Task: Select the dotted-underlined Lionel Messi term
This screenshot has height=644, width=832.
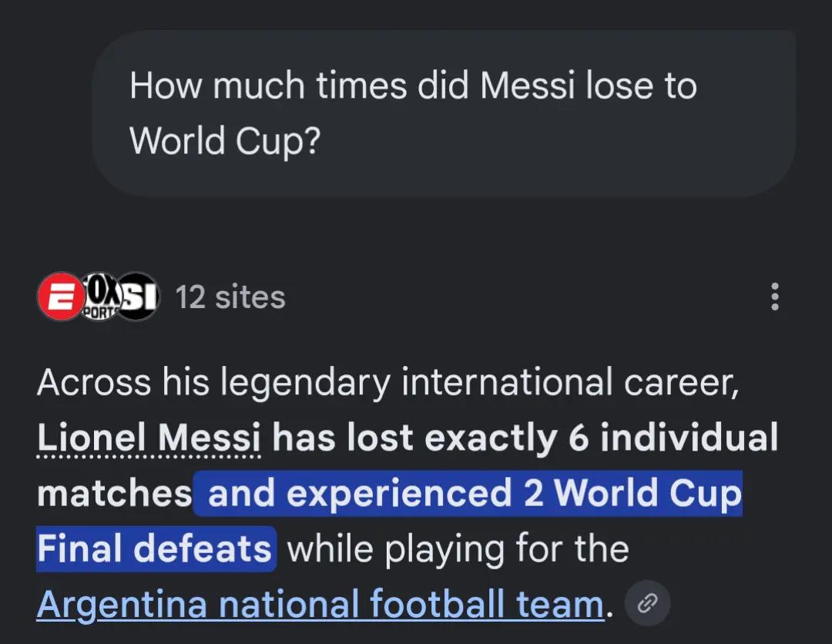Action: point(149,438)
